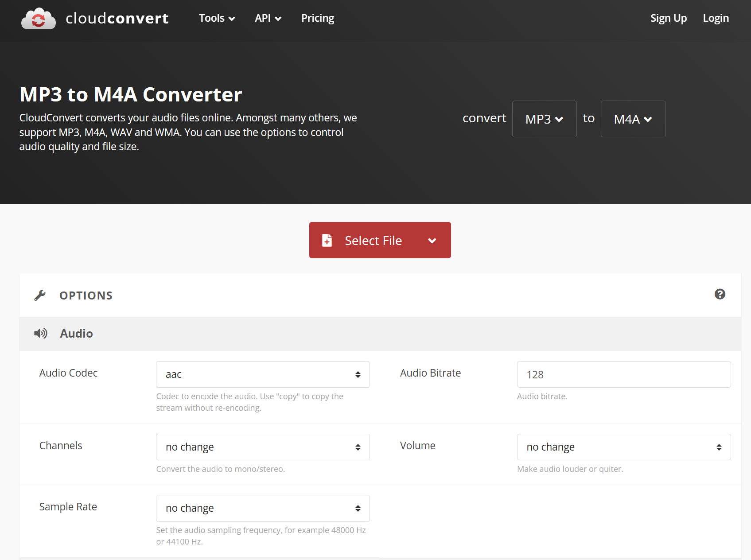Open the API menu
The height and width of the screenshot is (560, 751).
pos(268,18)
